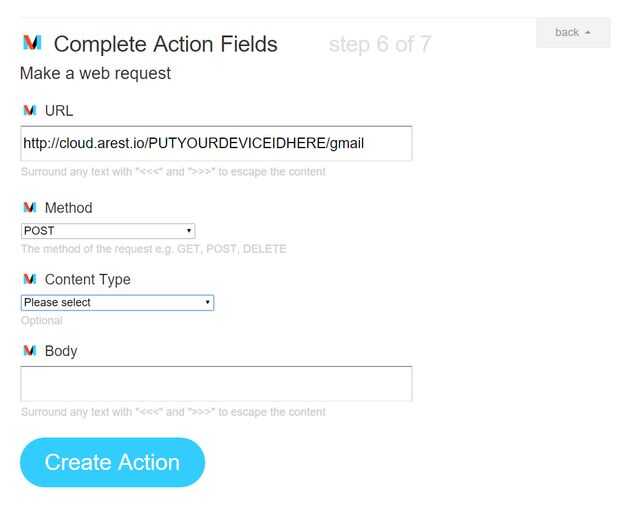Go back using the back button
620x506 pixels.
click(572, 33)
